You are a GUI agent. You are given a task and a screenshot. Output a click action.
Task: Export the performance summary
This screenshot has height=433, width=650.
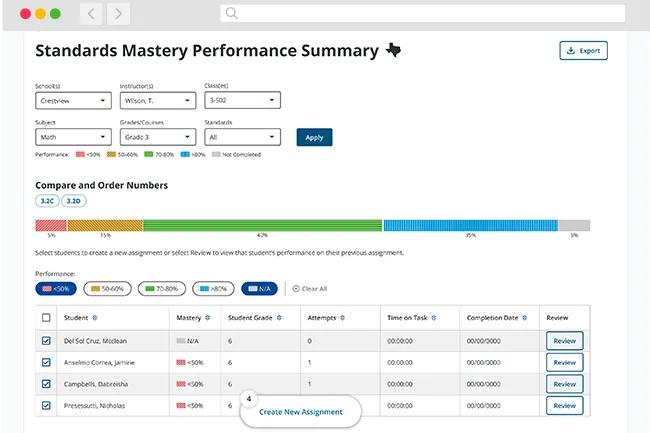pos(583,51)
